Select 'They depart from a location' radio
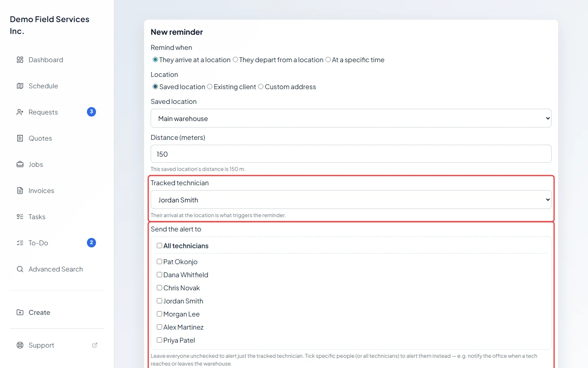Image resolution: width=588 pixels, height=368 pixels. pos(235,60)
